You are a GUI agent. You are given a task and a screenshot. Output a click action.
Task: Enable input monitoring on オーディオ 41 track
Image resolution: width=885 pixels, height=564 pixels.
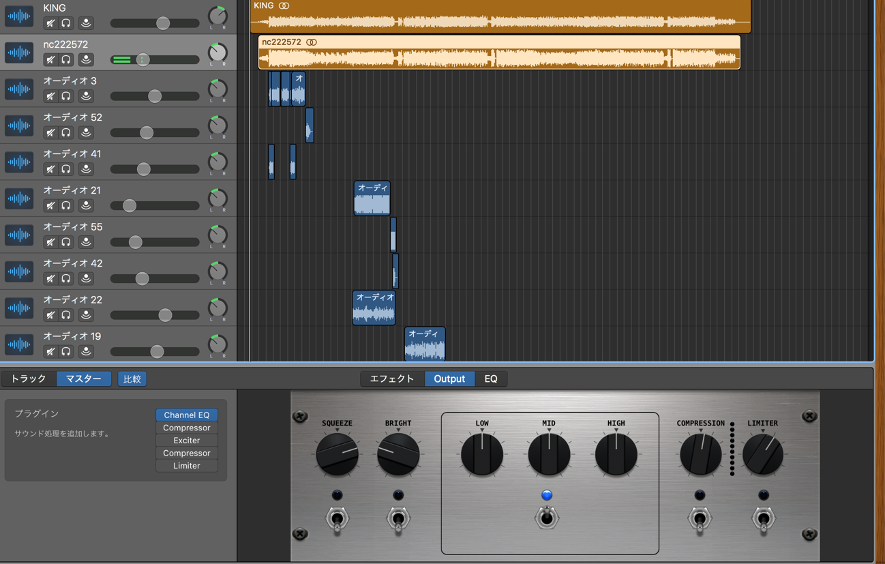(86, 169)
